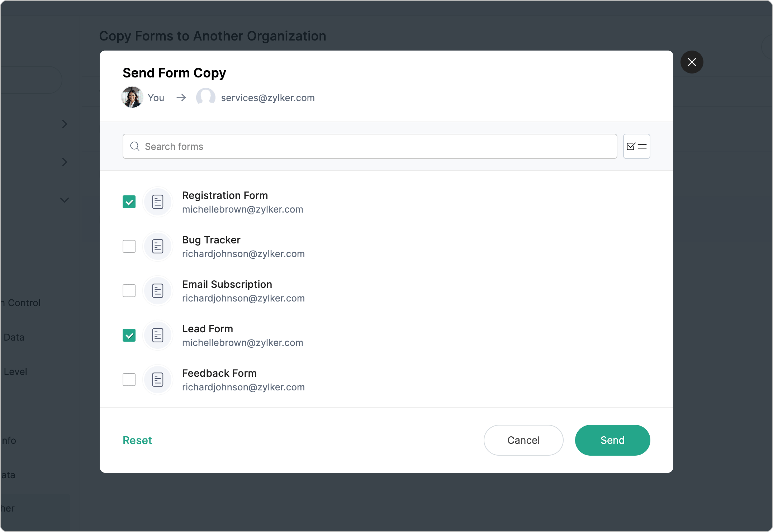Expand the first sidebar chevron
773x532 pixels.
(65, 124)
